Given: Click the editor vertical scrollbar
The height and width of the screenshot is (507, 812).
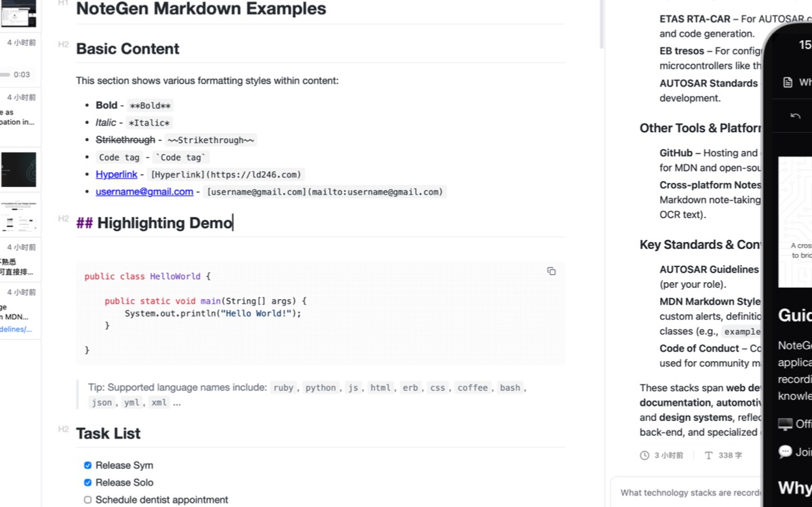Looking at the screenshot, I should tap(601, 25).
